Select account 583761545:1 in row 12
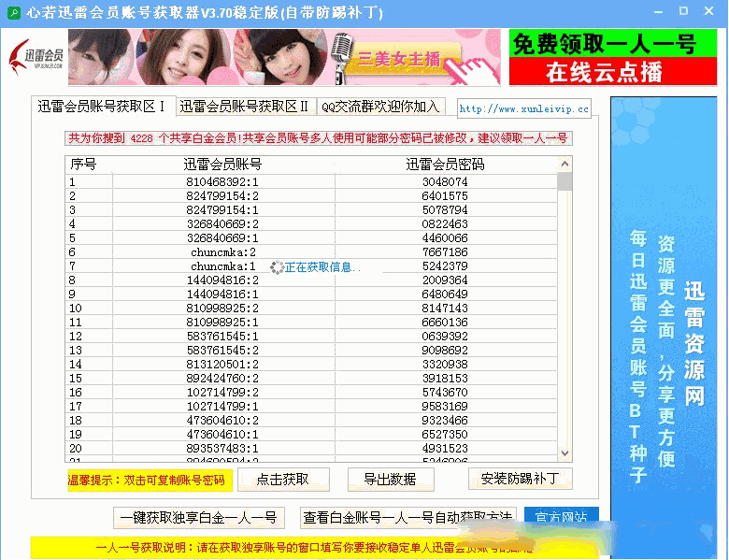Screen dimensions: 729x560 (222, 336)
